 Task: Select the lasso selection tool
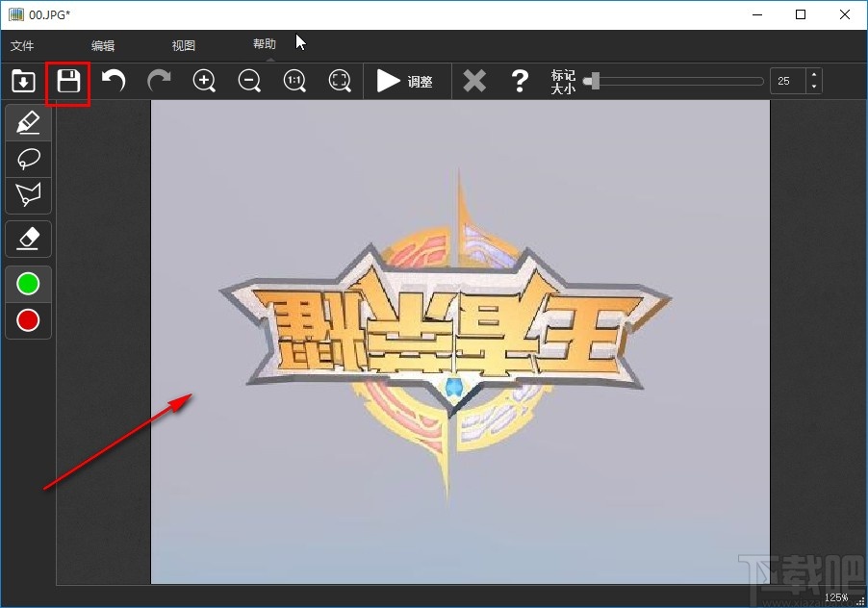coord(29,159)
